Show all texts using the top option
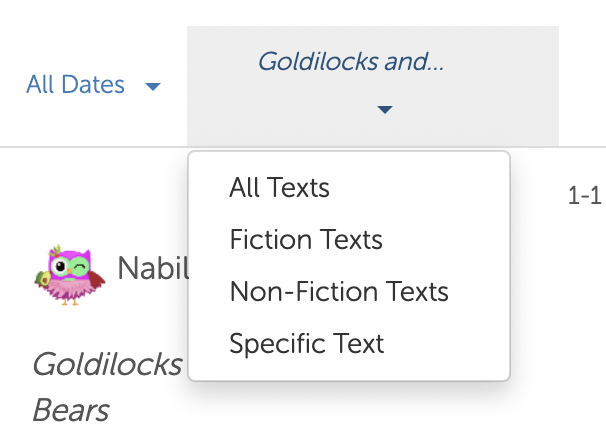This screenshot has width=606, height=436. point(279,187)
